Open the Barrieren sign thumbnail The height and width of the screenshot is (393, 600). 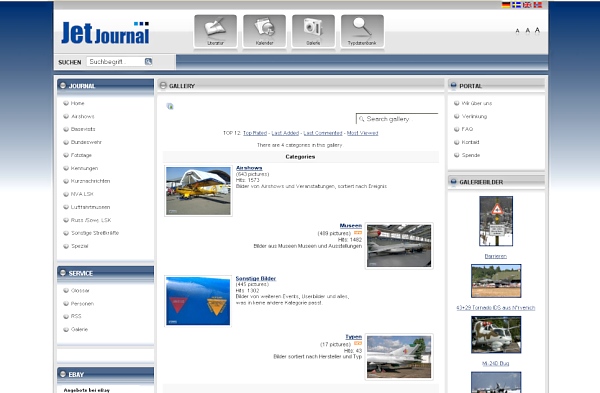pyautogui.click(x=496, y=221)
